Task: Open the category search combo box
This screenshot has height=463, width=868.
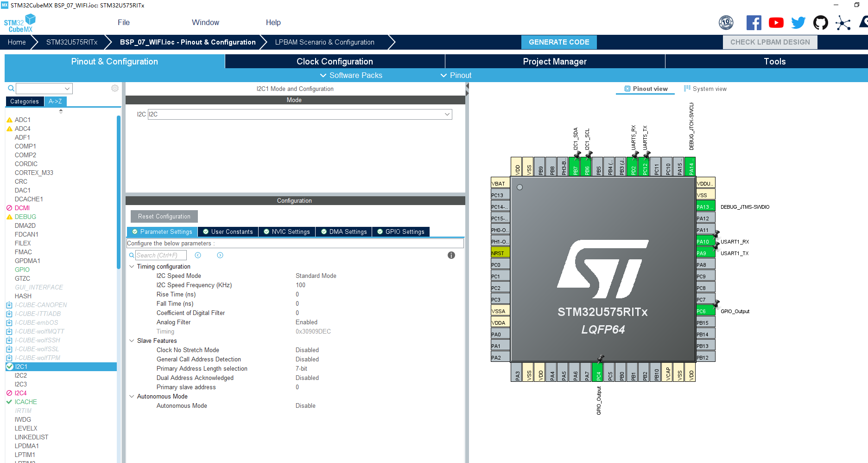Action: [44, 88]
